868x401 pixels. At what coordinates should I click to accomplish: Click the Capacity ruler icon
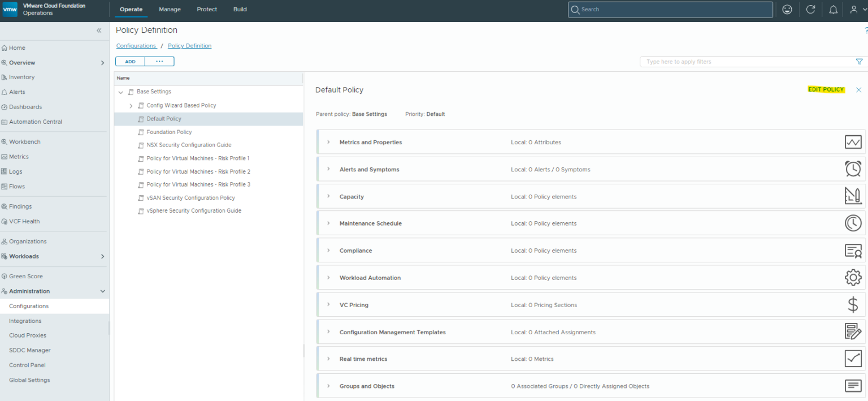853,196
